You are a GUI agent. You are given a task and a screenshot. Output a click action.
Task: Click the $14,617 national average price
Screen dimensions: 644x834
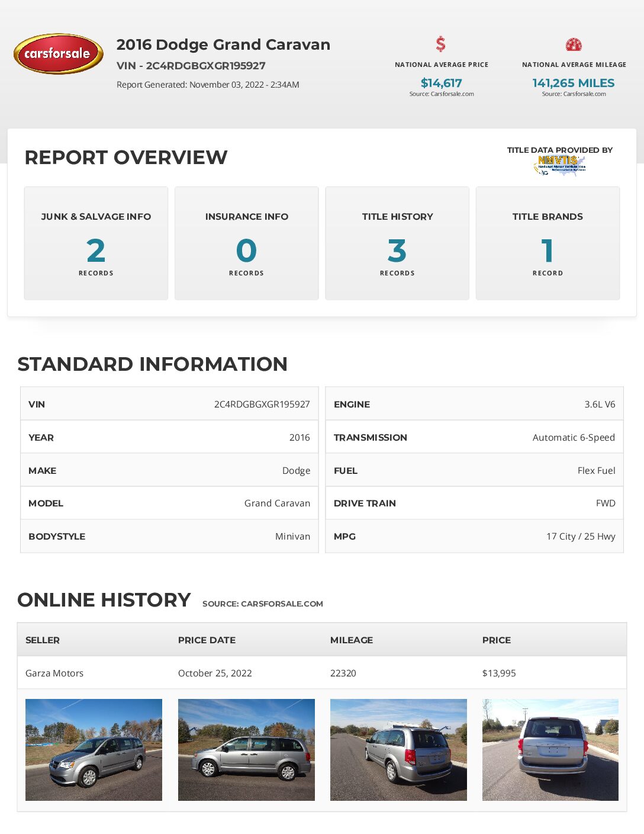(x=441, y=83)
